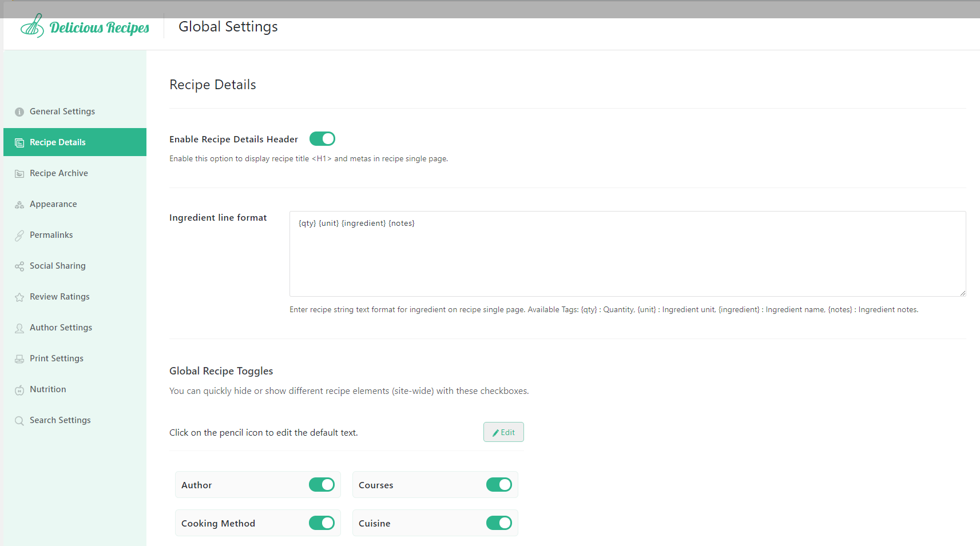Image resolution: width=980 pixels, height=546 pixels.
Task: Turn off the Author toggle
Action: (x=322, y=484)
